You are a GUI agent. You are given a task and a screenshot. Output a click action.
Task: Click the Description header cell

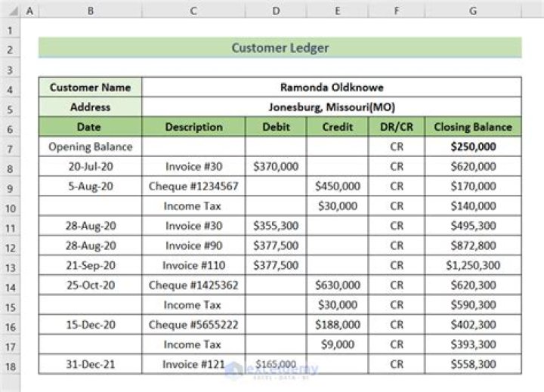193,127
